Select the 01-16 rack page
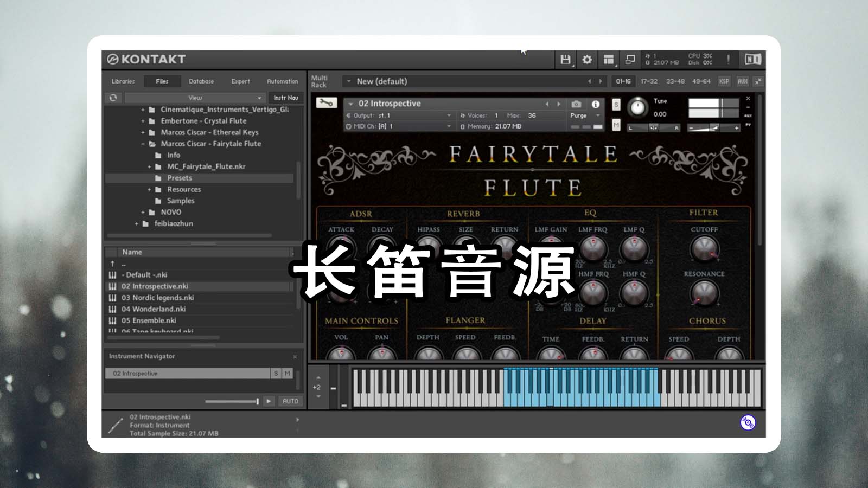Image resolution: width=868 pixels, height=488 pixels. coord(623,81)
